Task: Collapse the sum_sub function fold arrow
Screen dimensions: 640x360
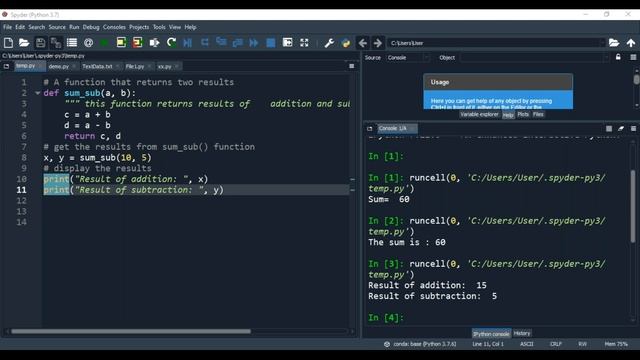Action: (x=38, y=93)
